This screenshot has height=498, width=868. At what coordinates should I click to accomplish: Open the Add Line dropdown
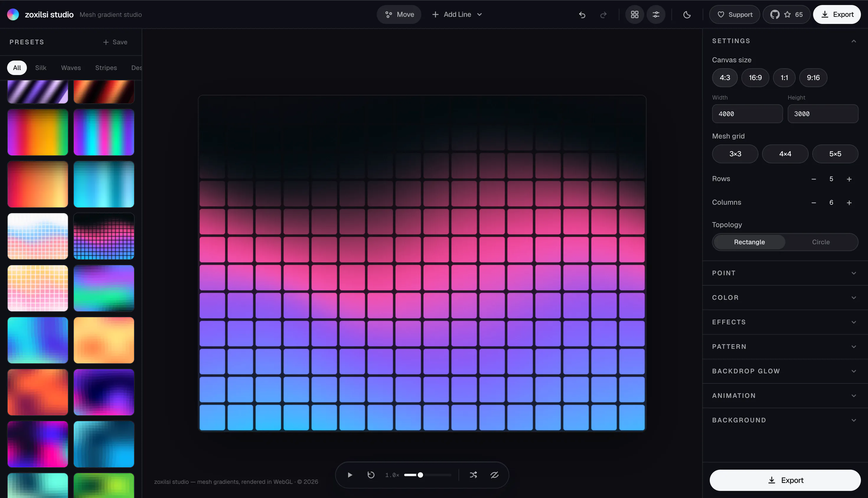coord(457,15)
